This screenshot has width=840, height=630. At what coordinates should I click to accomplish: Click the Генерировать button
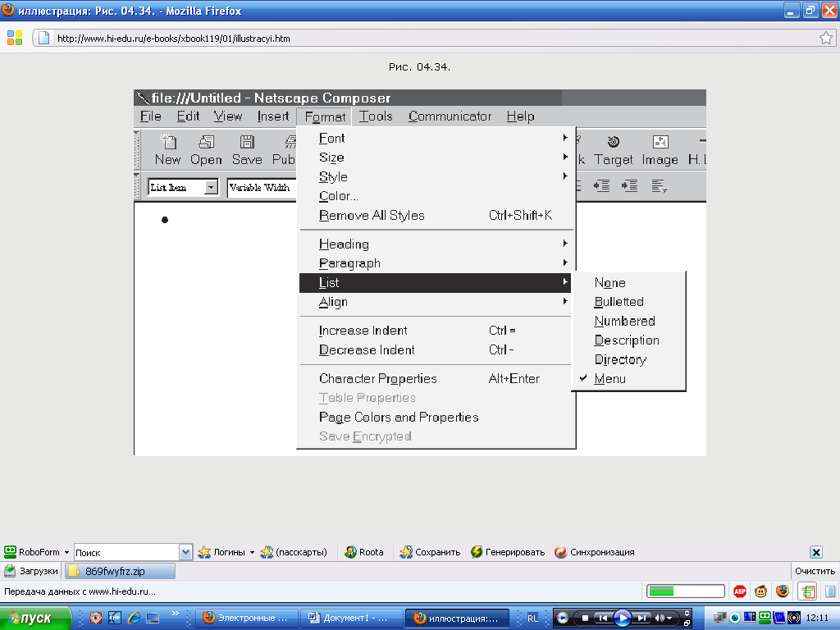pyautogui.click(x=507, y=552)
